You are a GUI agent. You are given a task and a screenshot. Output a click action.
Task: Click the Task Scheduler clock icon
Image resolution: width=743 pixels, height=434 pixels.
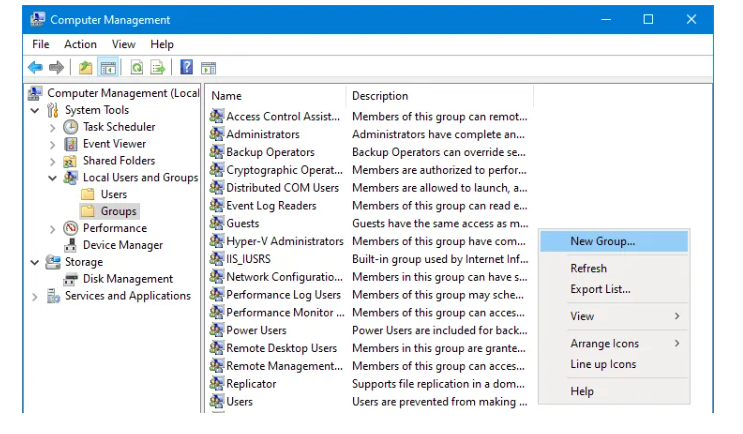click(x=70, y=127)
